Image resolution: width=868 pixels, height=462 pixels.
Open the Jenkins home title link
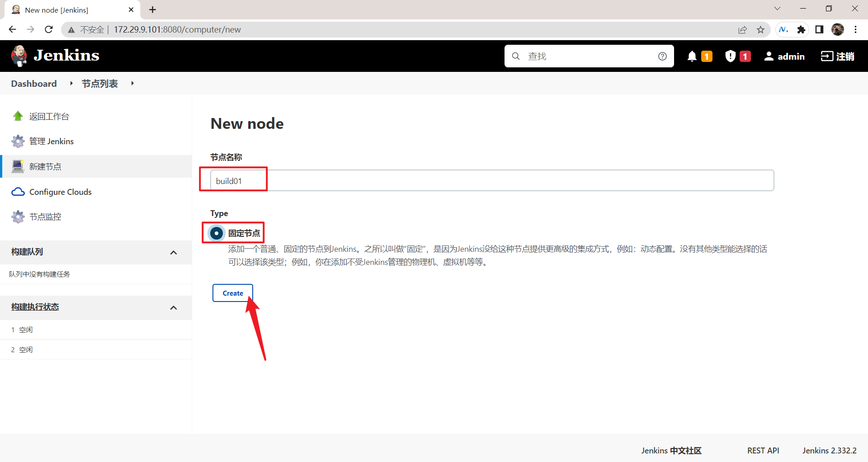click(x=66, y=55)
